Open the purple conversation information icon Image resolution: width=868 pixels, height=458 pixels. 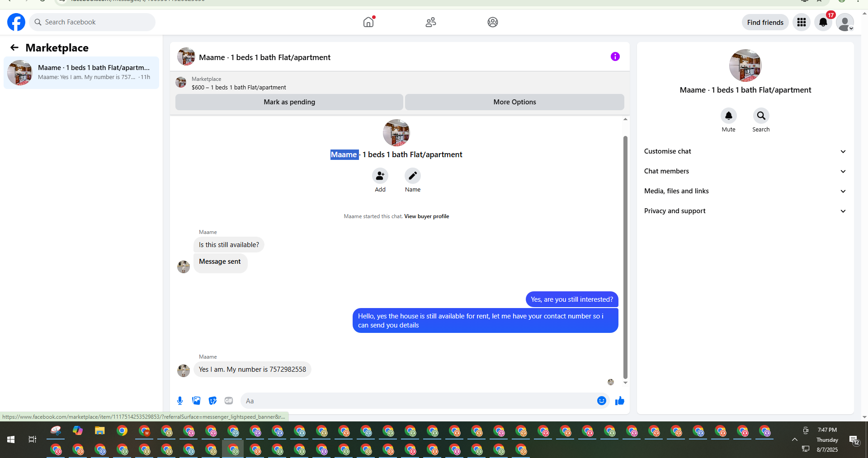coord(615,56)
